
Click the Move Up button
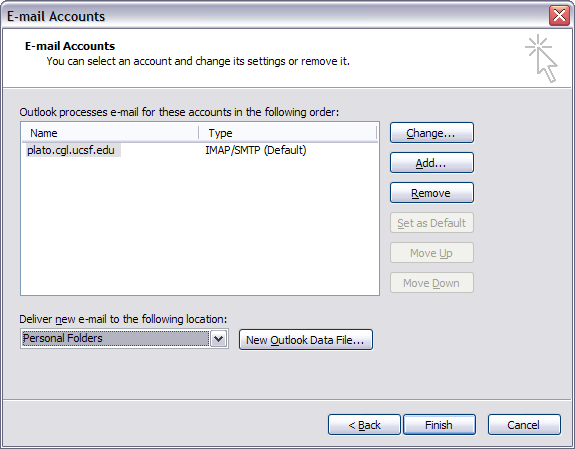pyautogui.click(x=432, y=253)
